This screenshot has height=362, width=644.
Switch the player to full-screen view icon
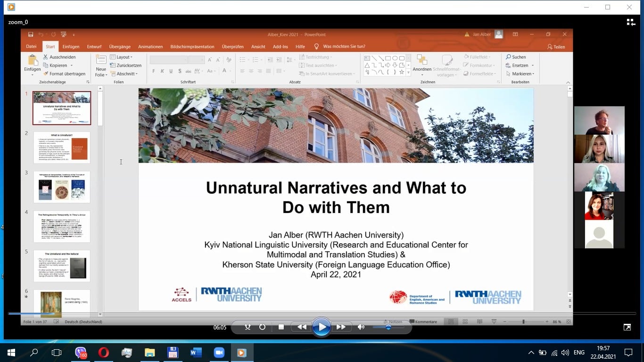click(627, 327)
